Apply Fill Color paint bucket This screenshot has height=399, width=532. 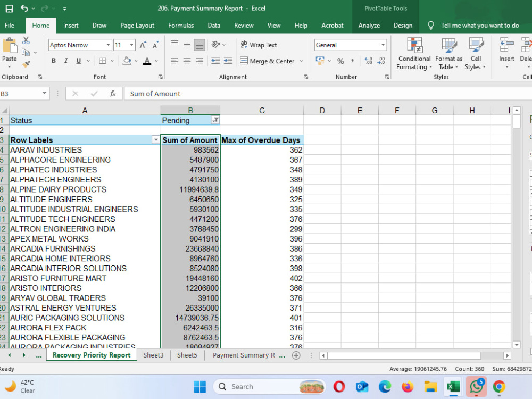pos(127,61)
